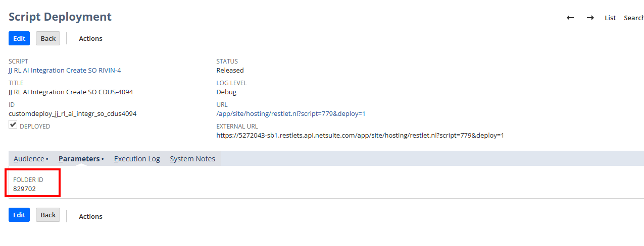
Task: Open the Execution Log tab
Action: pos(137,159)
